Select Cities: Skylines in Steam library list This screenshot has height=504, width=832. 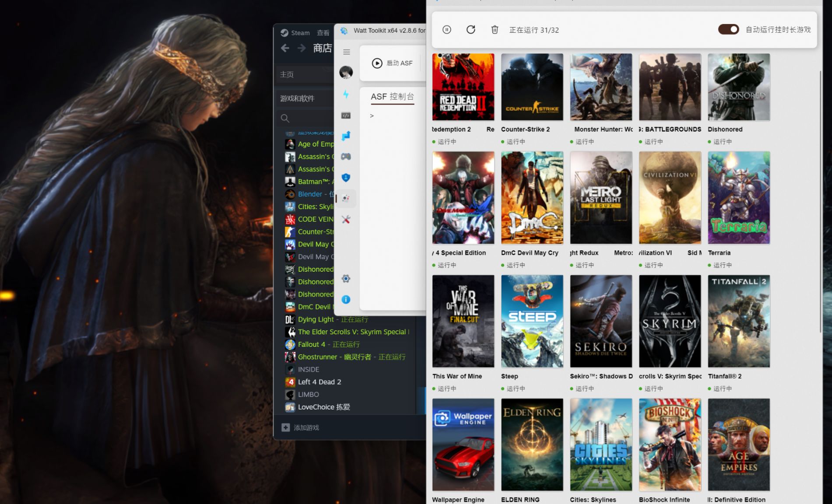coord(309,206)
